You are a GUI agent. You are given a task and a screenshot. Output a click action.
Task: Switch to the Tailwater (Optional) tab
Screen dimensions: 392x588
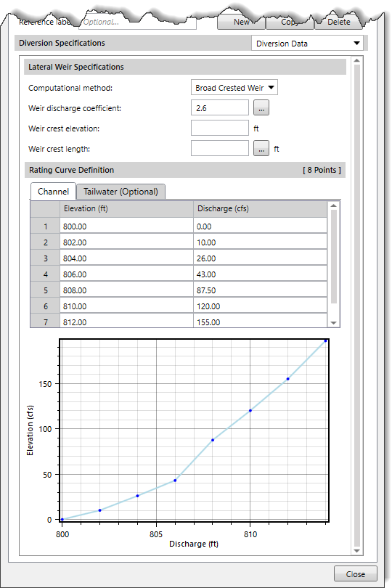tap(121, 192)
